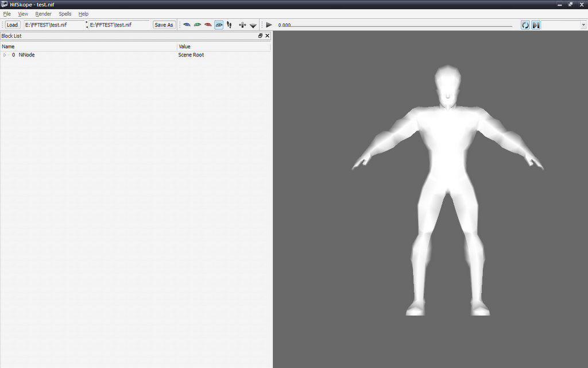Close the Block List panel
588x368 pixels.
(267, 36)
